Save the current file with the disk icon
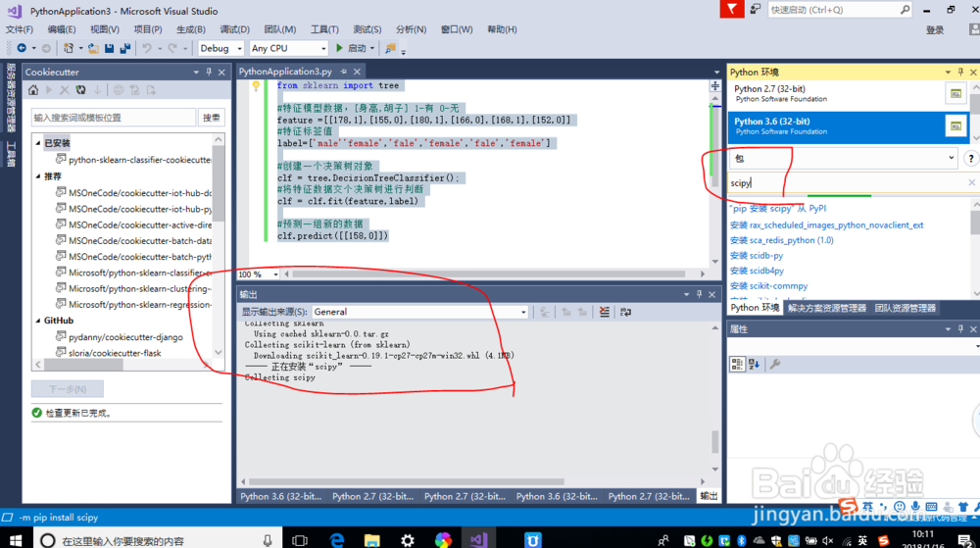This screenshot has height=548, width=980. point(110,48)
